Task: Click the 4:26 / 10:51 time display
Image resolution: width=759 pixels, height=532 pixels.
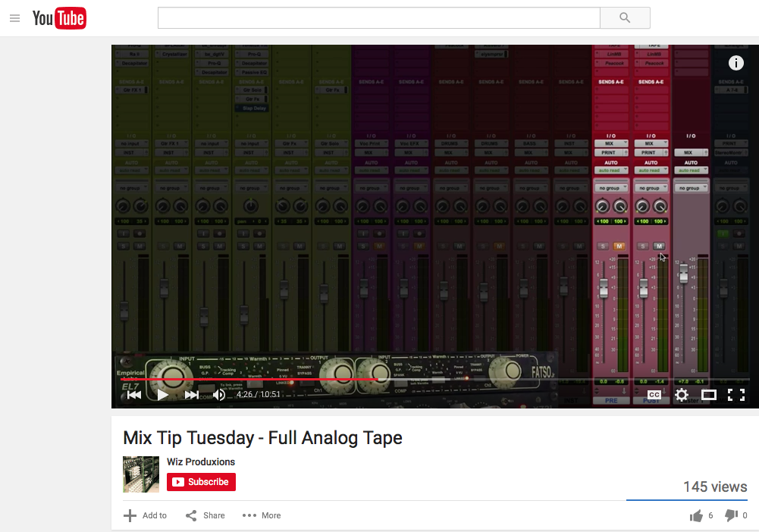Action: tap(258, 394)
